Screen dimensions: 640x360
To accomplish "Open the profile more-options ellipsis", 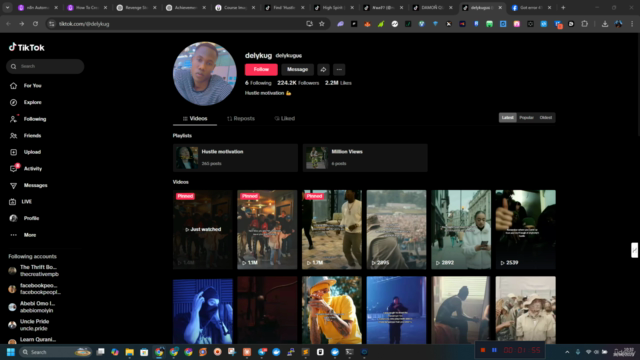I will tap(339, 70).
